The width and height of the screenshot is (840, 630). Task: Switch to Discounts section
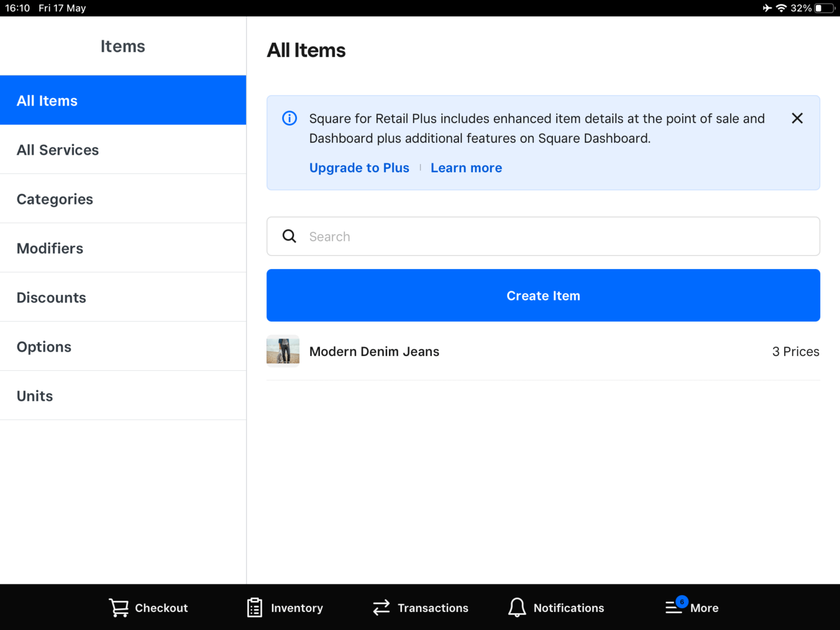click(123, 297)
